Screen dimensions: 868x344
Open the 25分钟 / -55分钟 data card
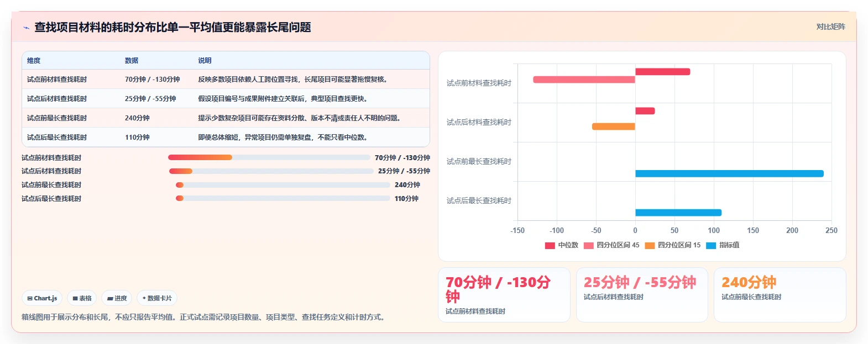(642, 295)
